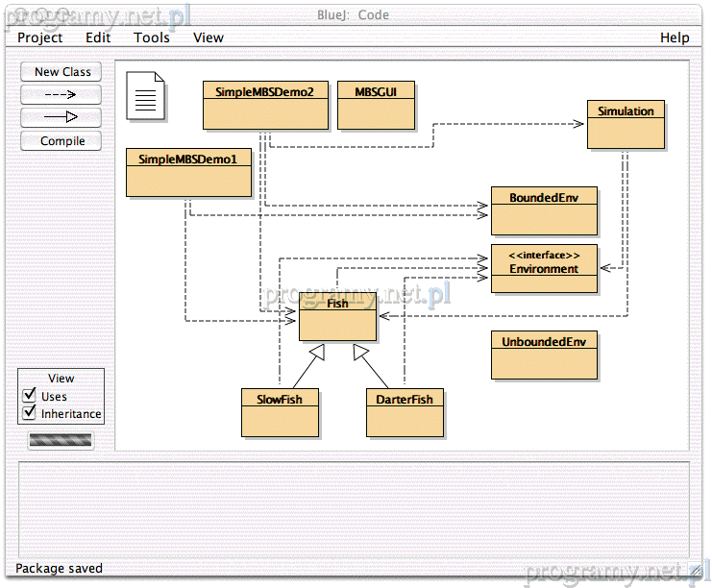Image resolution: width=712 pixels, height=588 pixels.
Task: Open the Project menu
Action: pyautogui.click(x=40, y=37)
